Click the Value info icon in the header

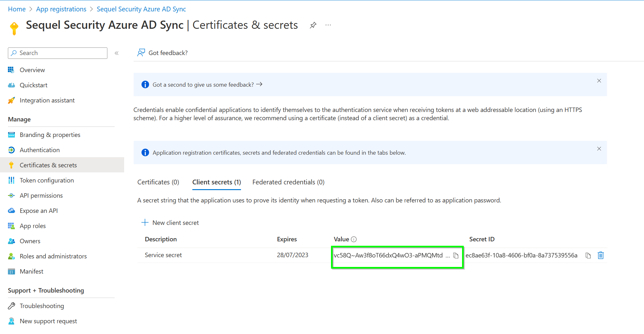pos(354,239)
